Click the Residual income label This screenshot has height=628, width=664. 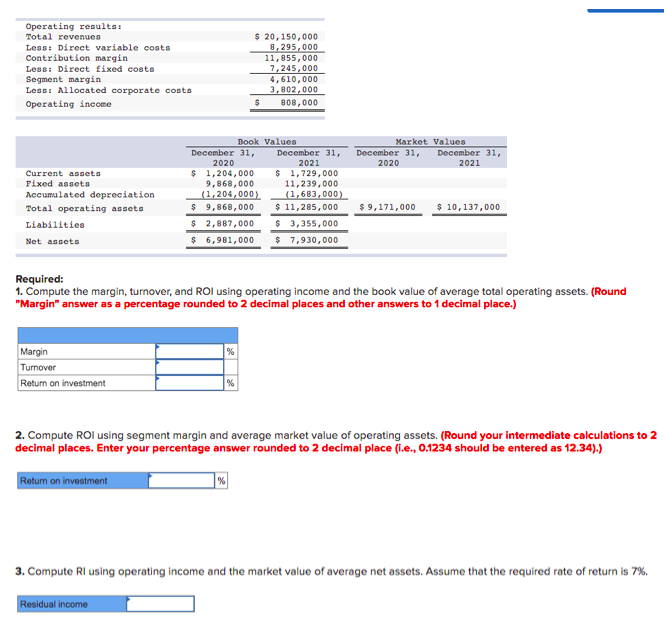tap(54, 604)
